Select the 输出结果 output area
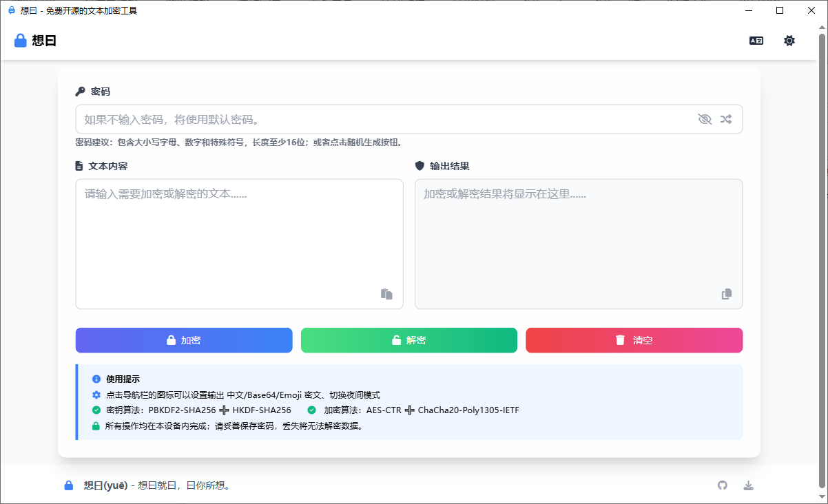The width and height of the screenshot is (828, 504). 579,234
